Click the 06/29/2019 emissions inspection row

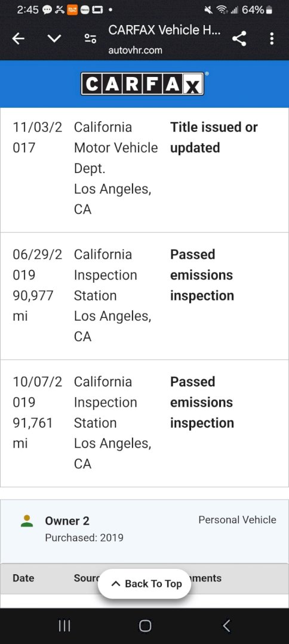click(144, 296)
